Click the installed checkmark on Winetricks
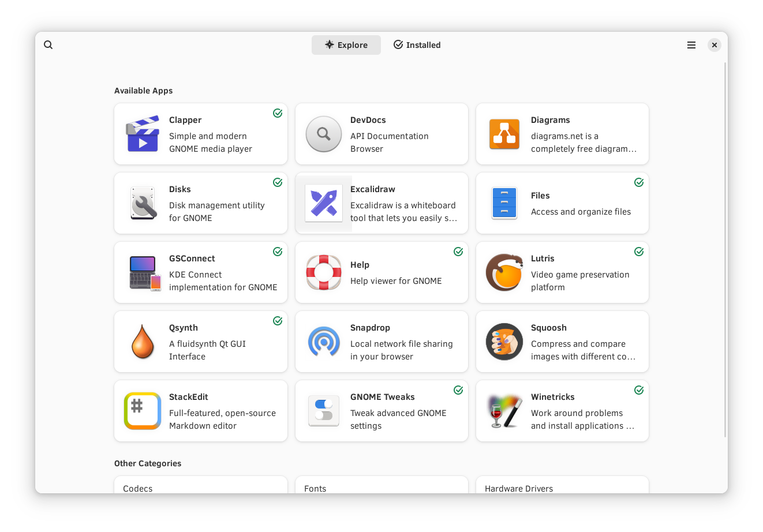The image size is (763, 532). 639,390
